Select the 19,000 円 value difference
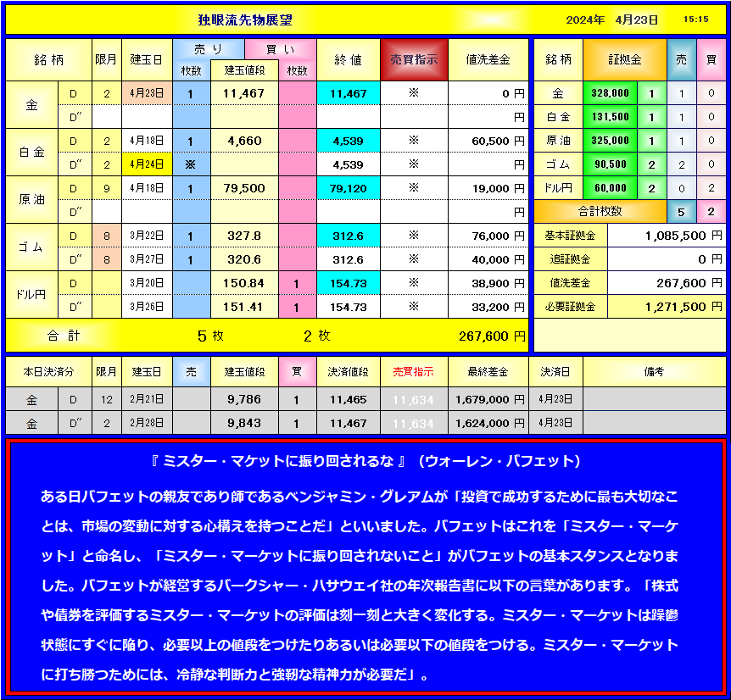The width and height of the screenshot is (731, 700). [x=488, y=188]
